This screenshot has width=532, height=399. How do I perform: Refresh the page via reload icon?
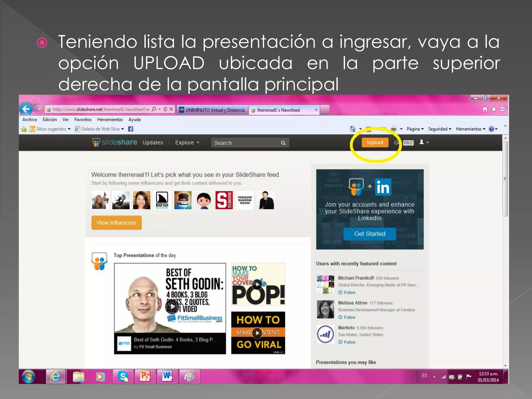click(x=165, y=109)
